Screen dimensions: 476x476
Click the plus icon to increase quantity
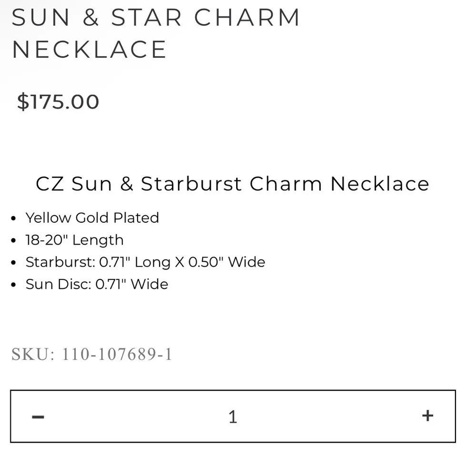427,415
